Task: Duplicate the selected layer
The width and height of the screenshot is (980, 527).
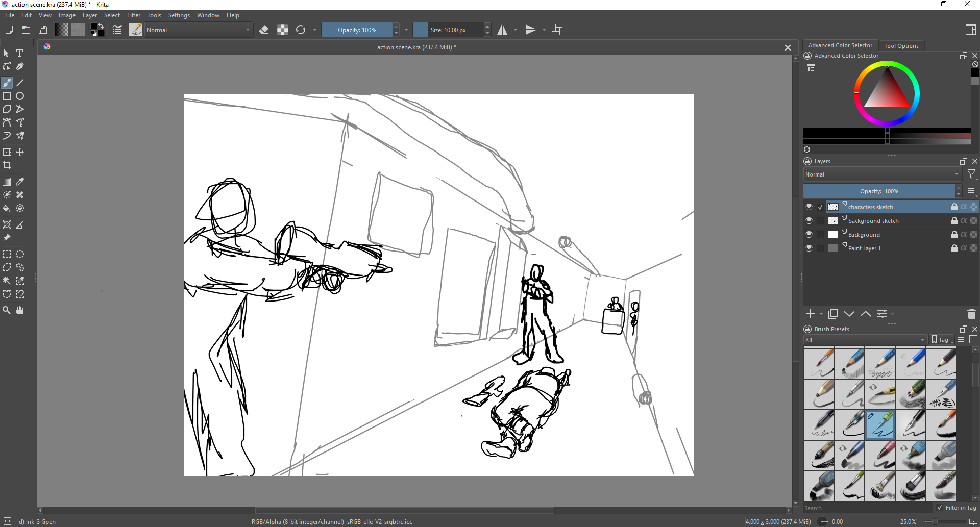Action: point(833,314)
